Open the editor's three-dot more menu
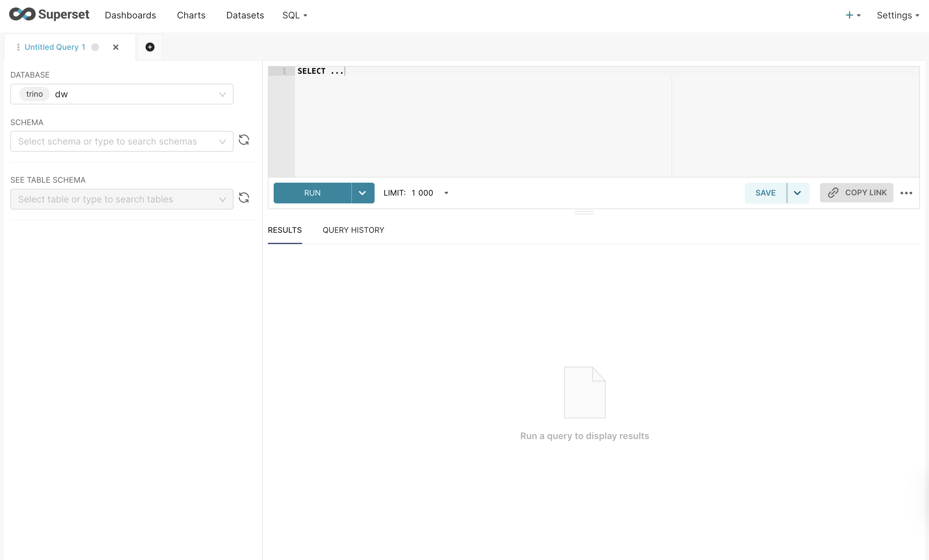Screen dimensions: 929x560 (x=906, y=193)
